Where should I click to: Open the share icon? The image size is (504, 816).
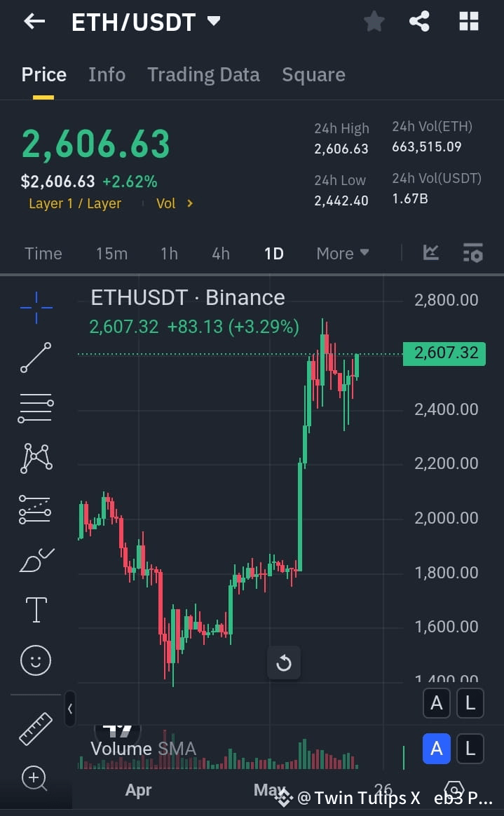pos(419,22)
